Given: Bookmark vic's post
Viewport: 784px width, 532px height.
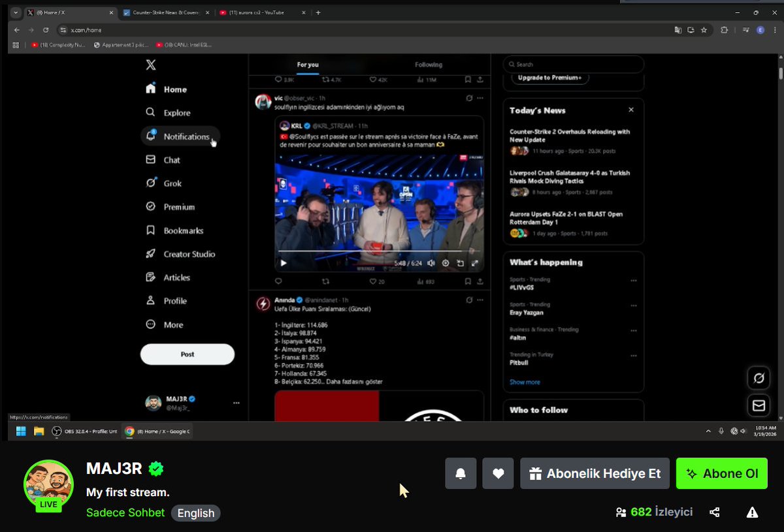Looking at the screenshot, I should pos(468,281).
